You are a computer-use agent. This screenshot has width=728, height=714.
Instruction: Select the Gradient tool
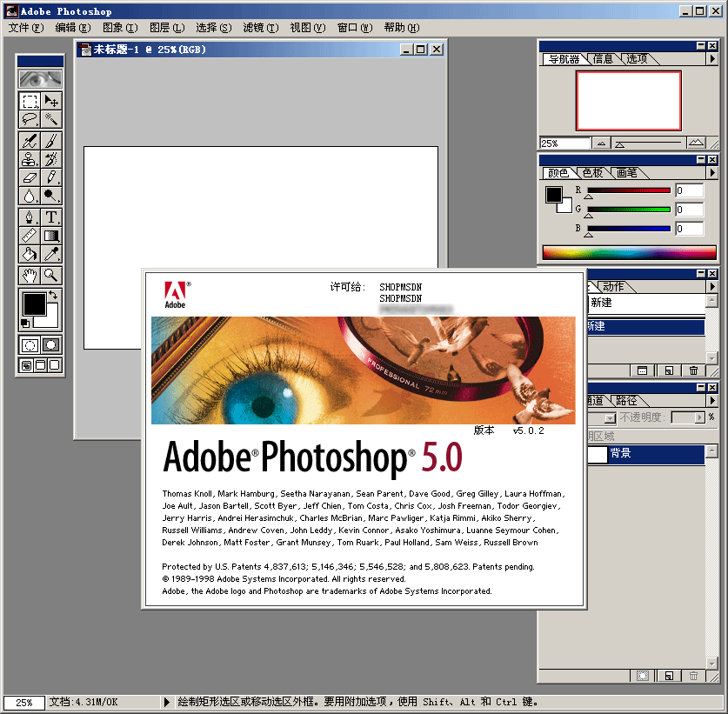point(51,236)
